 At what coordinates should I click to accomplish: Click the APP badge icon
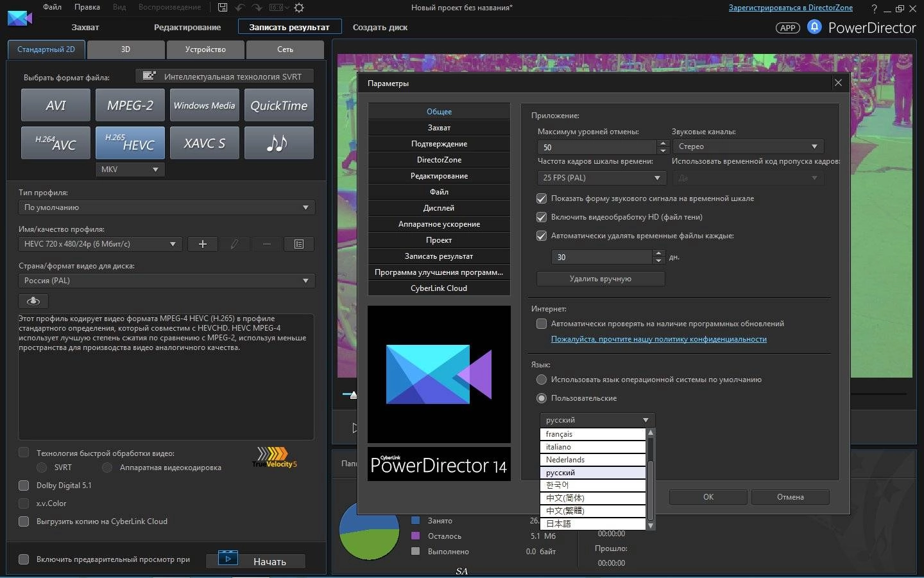point(787,28)
